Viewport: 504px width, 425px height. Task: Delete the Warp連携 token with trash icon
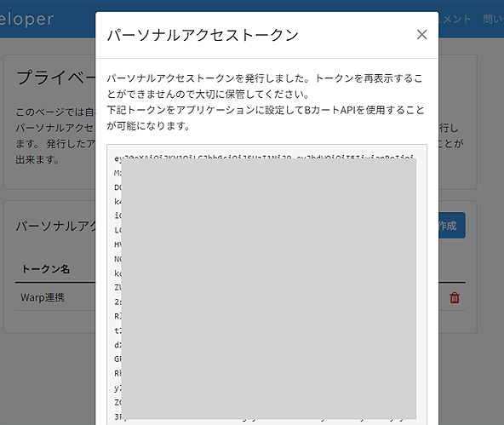coord(455,298)
